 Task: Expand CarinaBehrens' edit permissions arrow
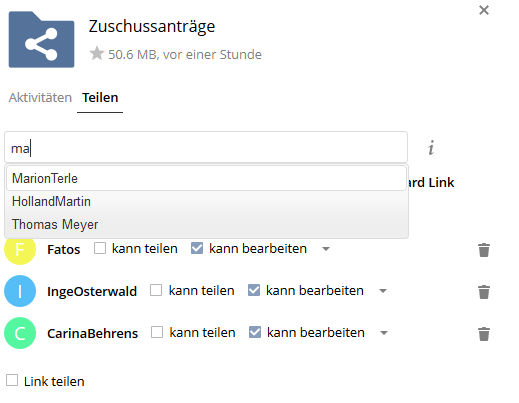pos(384,333)
